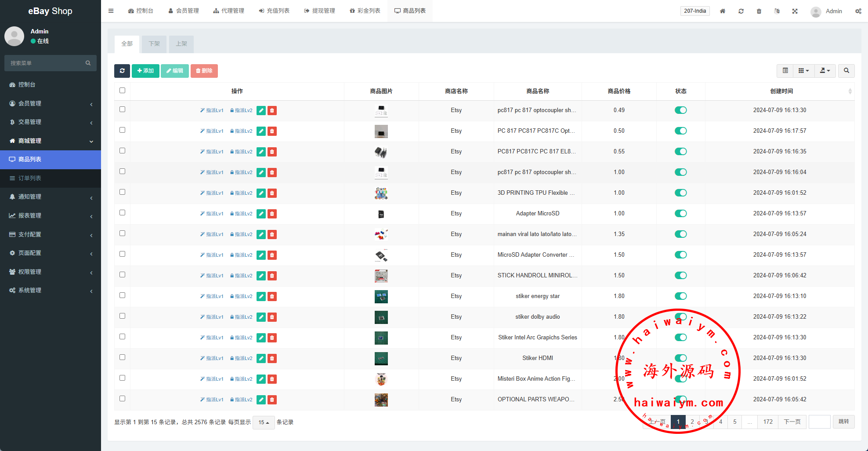Click the green 添加 button

(x=145, y=71)
